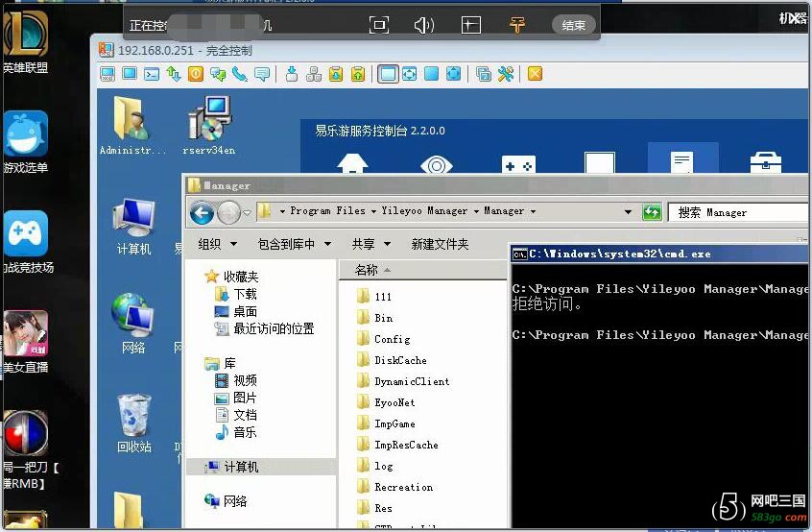Switch to View Only mode icon
Viewport: 812px width, 532px height.
(130, 74)
